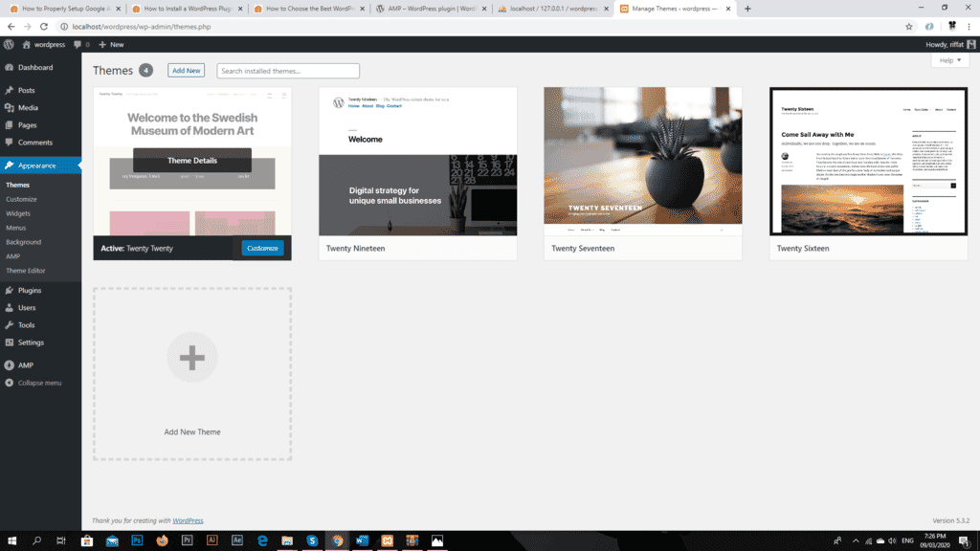This screenshot has width=980, height=551.
Task: Click the Add New theme button
Action: click(x=187, y=71)
